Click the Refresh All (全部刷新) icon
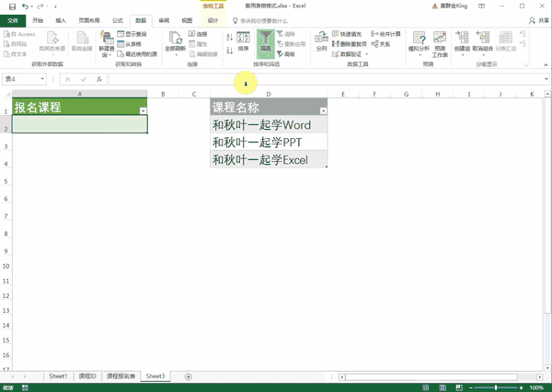The width and height of the screenshot is (552, 392). click(x=175, y=40)
